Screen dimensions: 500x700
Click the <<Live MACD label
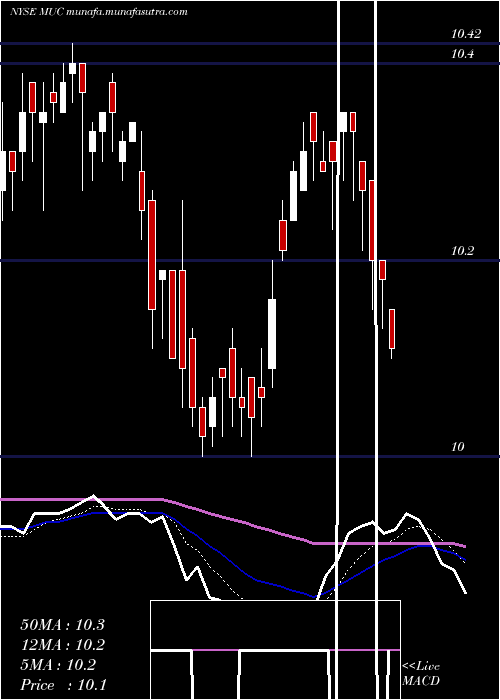tap(421, 673)
